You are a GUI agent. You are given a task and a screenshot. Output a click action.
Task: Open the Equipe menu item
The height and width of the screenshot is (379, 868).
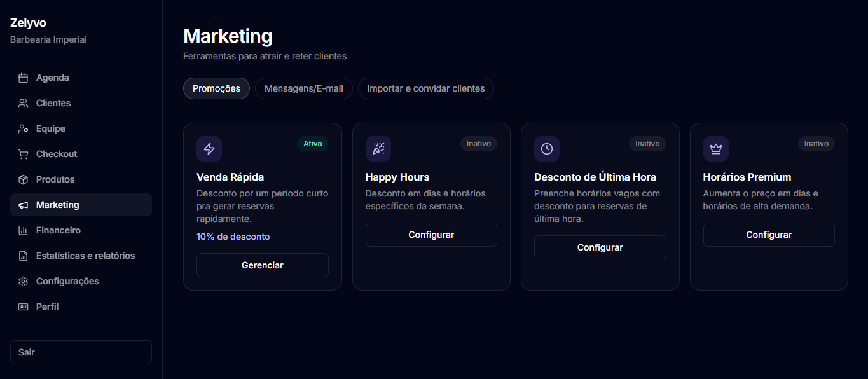(81, 128)
